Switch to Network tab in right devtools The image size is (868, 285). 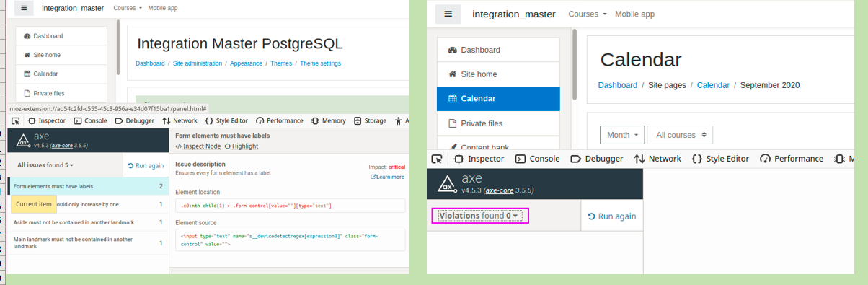(x=657, y=159)
